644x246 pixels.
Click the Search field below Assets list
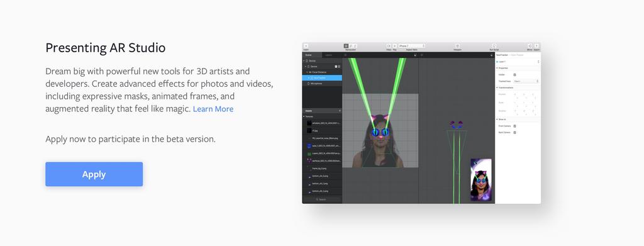pos(322,199)
